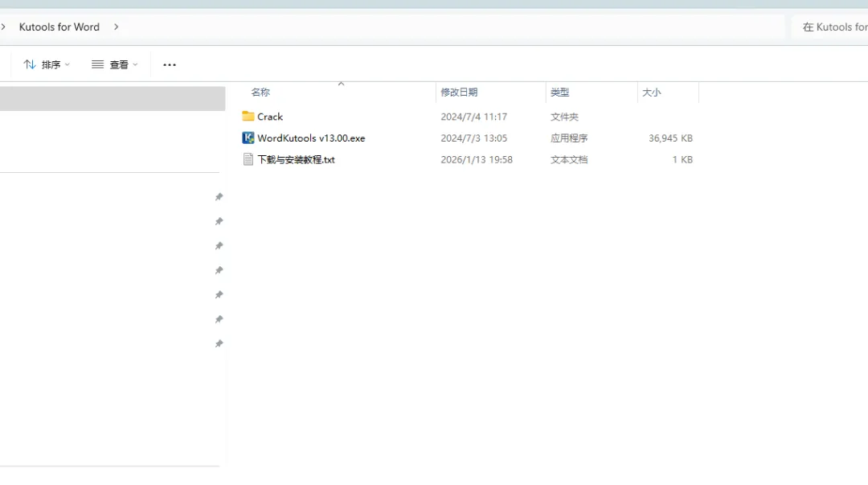The image size is (868, 485).
Task: Open the three-dots more options menu
Action: (x=170, y=65)
